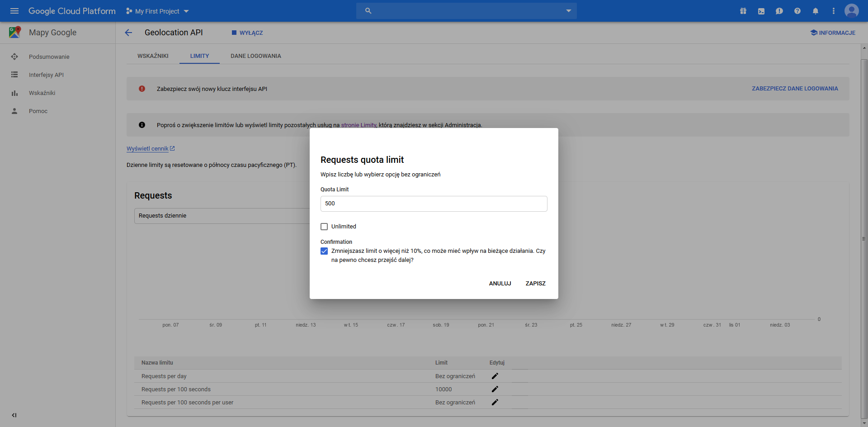Click the black info icon in the banner
Image resolution: width=868 pixels, height=427 pixels.
pos(142,125)
